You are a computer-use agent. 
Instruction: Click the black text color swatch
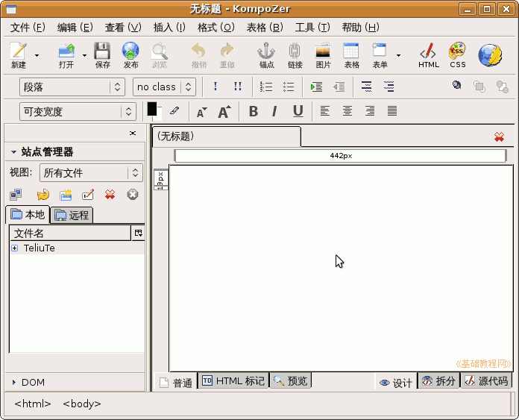pyautogui.click(x=152, y=109)
